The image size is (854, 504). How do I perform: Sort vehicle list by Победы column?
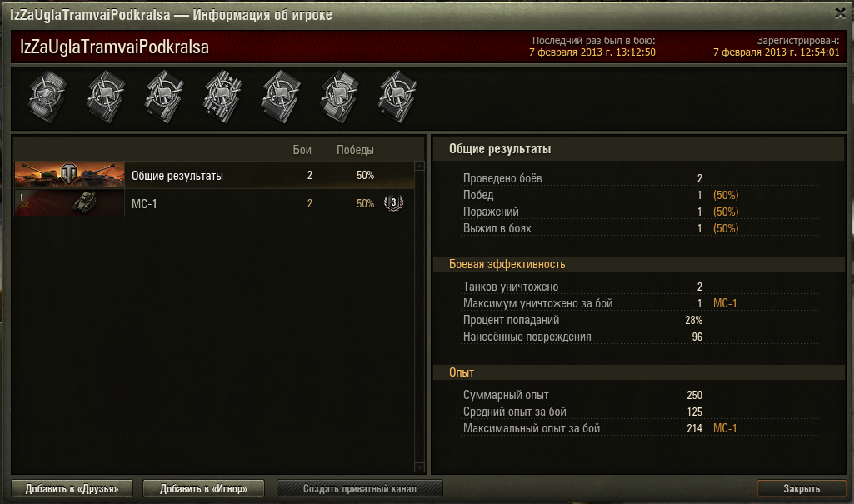pos(355,150)
